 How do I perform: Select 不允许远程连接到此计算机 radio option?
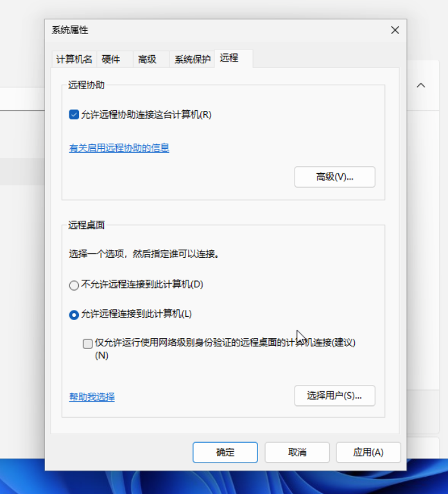click(74, 285)
